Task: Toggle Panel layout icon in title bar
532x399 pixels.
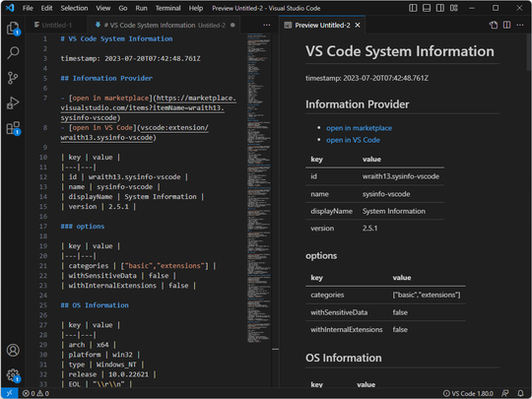Action: 427,8
